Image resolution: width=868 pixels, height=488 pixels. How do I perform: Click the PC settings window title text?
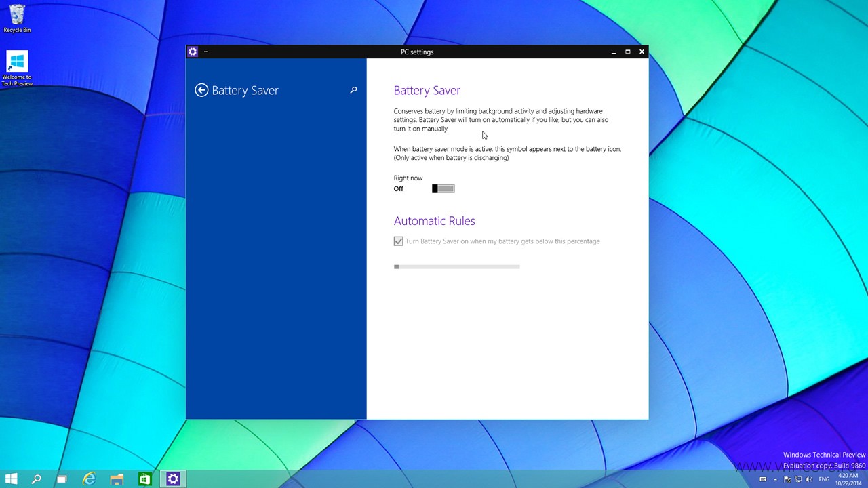(417, 52)
